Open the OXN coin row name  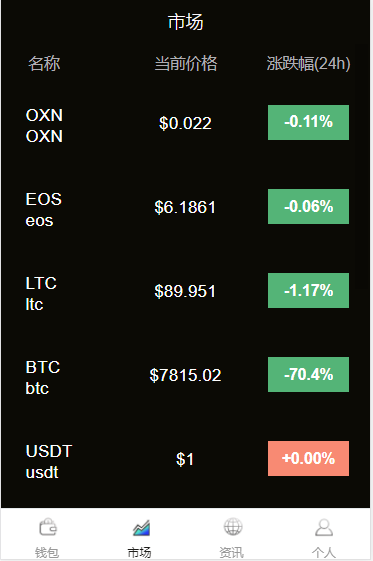[44, 126]
